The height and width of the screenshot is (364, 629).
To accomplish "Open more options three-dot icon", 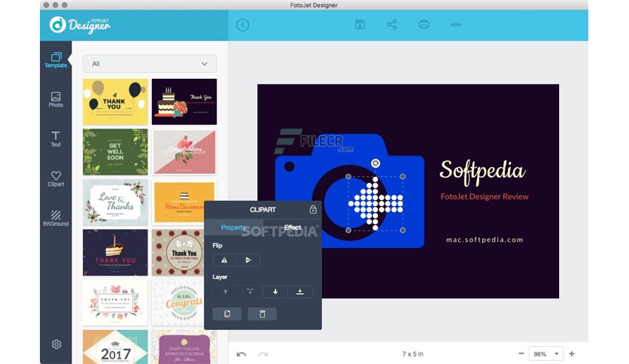I will (x=456, y=25).
